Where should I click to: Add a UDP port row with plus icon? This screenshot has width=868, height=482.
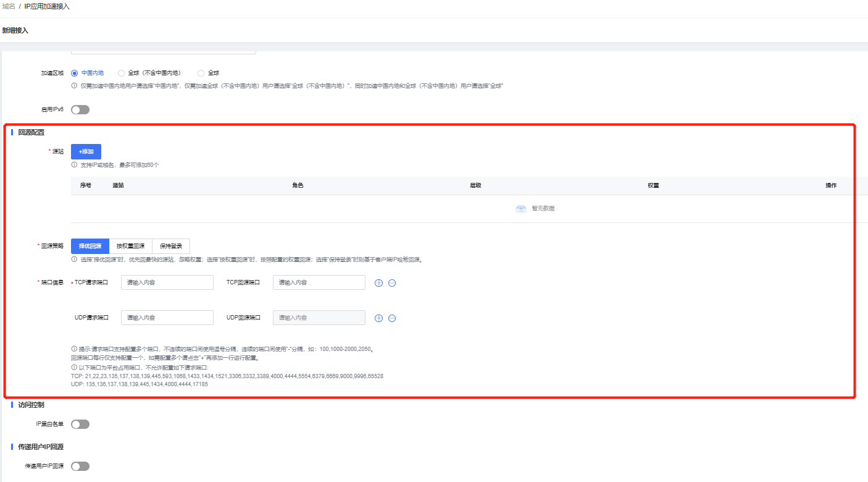[378, 318]
